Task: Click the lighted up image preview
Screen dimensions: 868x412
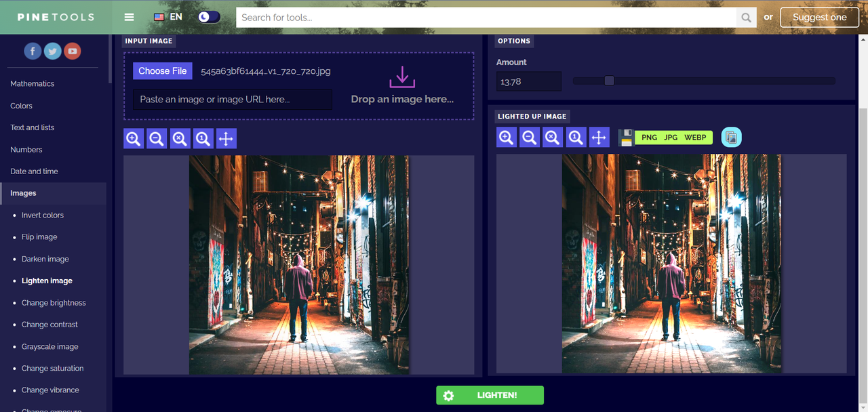Action: 671,264
